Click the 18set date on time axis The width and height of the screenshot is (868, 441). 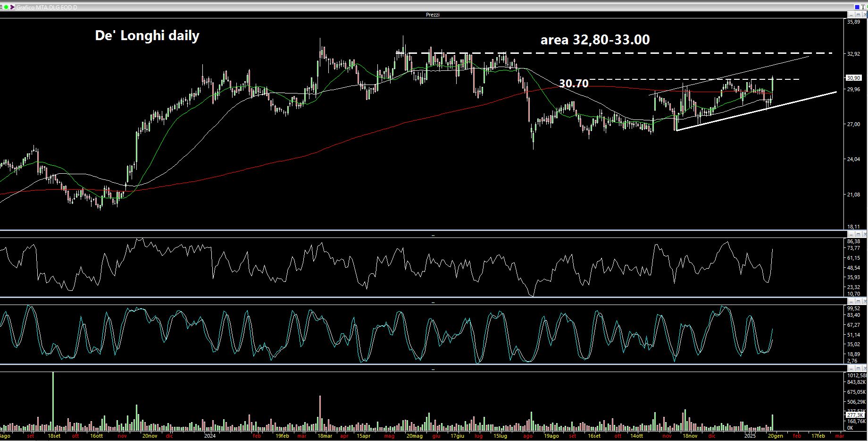pyautogui.click(x=54, y=436)
